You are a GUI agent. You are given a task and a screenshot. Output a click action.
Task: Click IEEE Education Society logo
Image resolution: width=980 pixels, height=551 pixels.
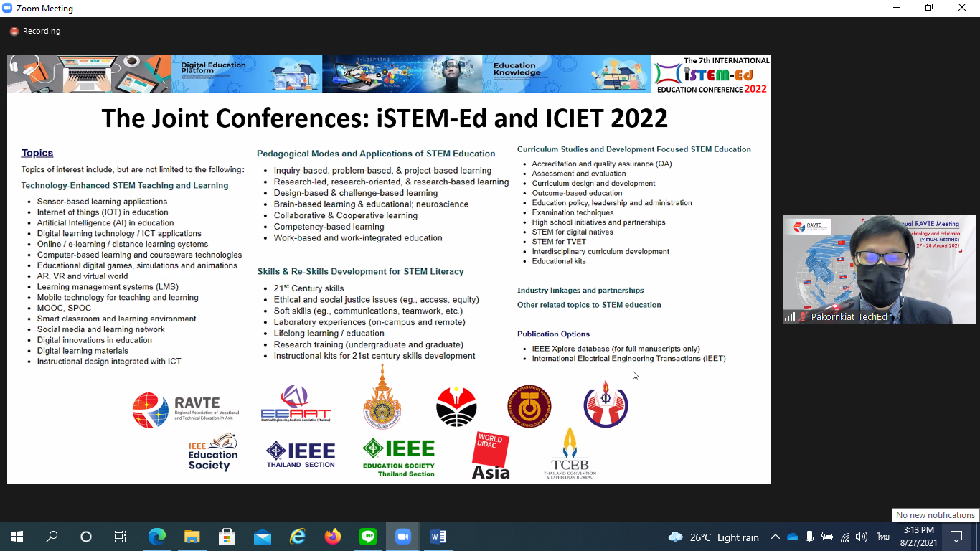pyautogui.click(x=213, y=453)
